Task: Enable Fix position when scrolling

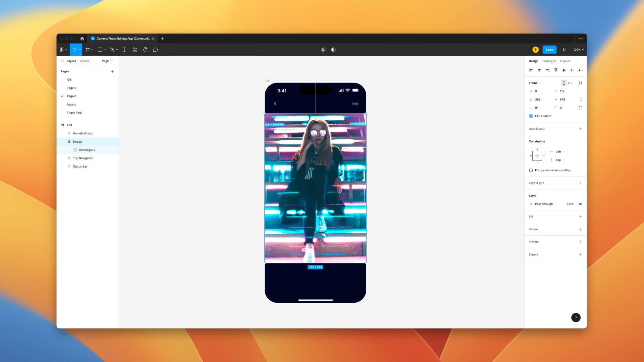Action: (x=531, y=170)
